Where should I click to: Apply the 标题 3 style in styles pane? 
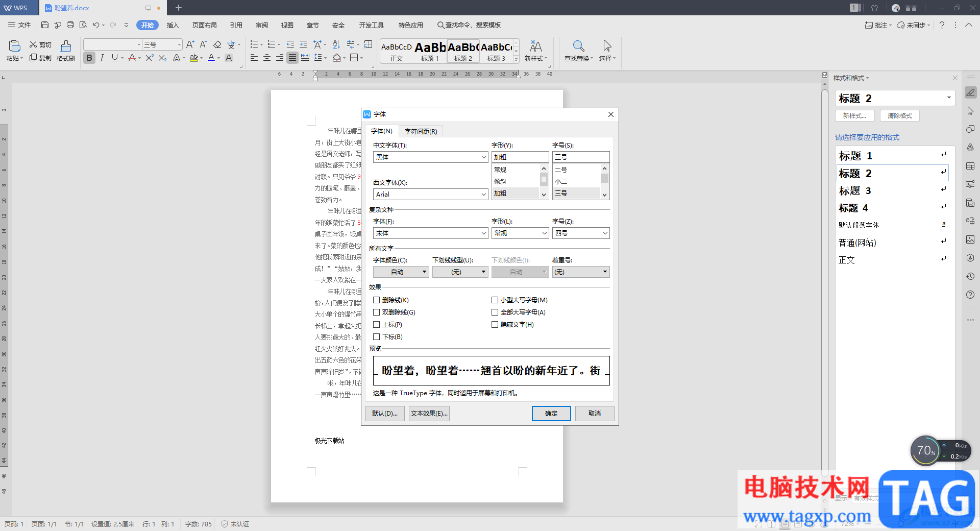892,190
